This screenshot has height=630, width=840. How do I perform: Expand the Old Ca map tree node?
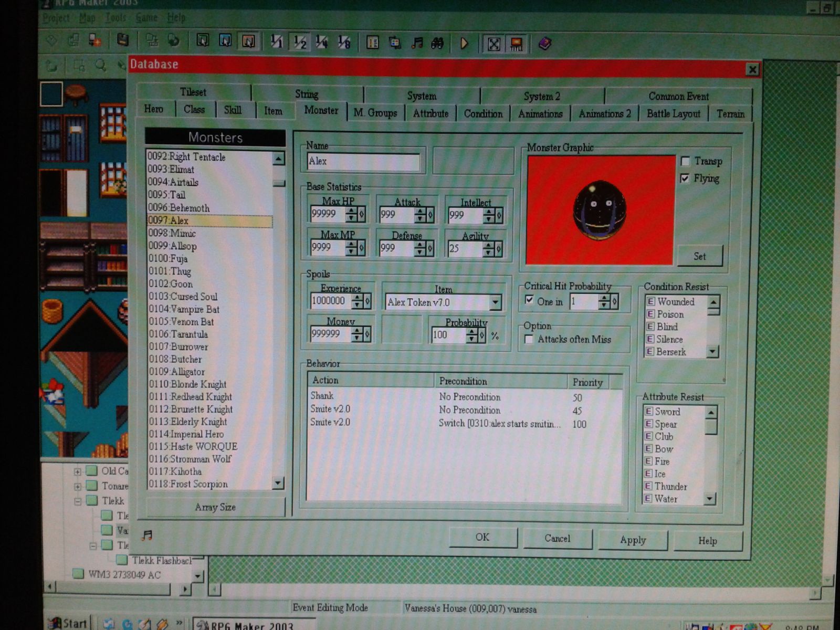point(78,471)
